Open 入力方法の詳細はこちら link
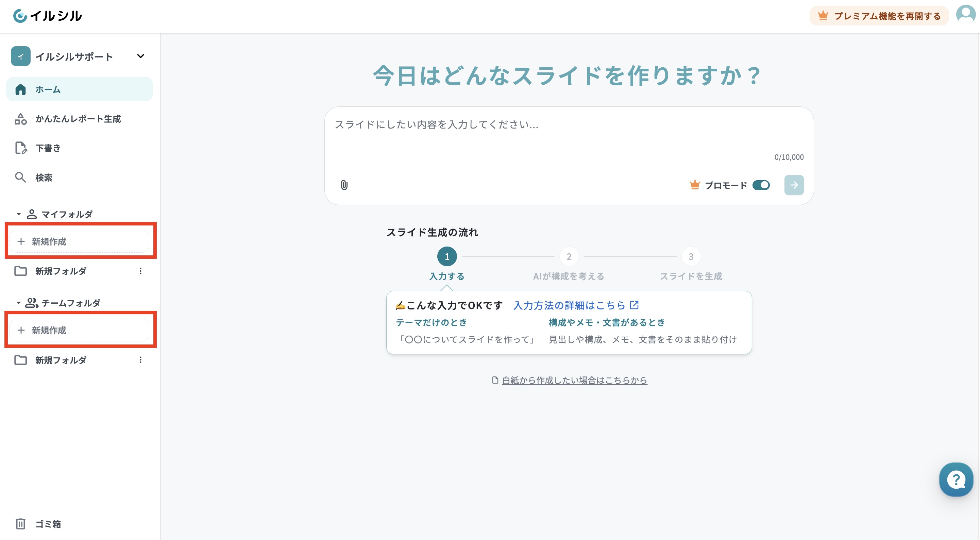 click(576, 305)
